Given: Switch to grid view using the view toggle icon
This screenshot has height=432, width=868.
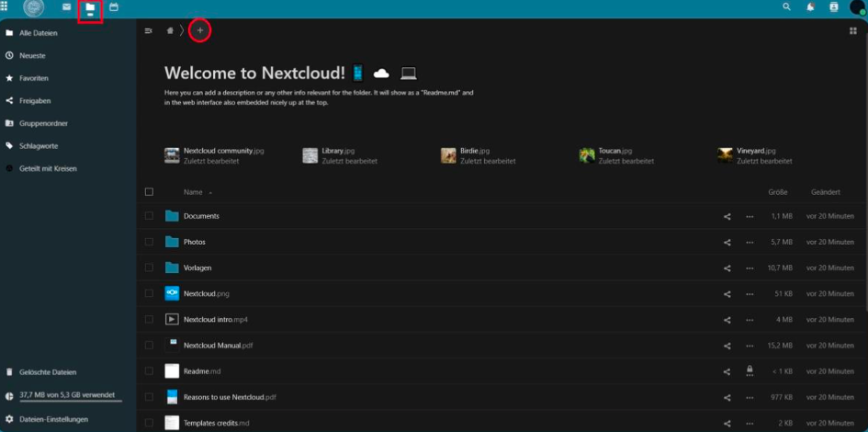Looking at the screenshot, I should click(x=853, y=31).
